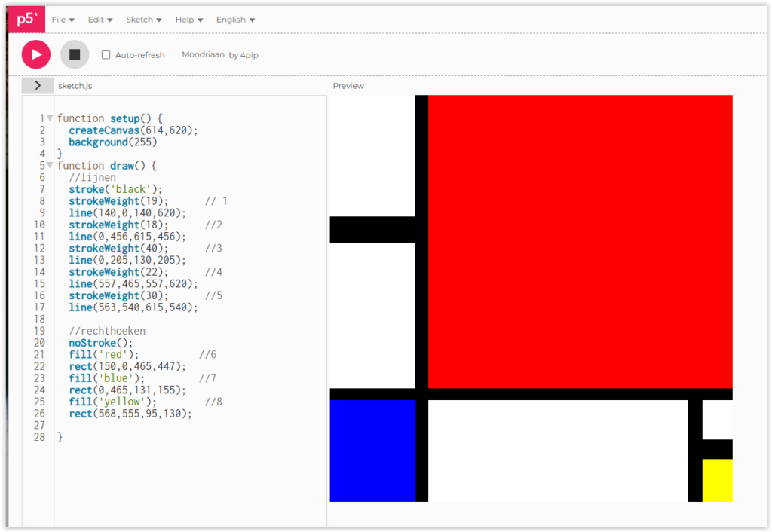Collapse the setup function fold arrow
The image size is (772, 532).
[x=50, y=118]
